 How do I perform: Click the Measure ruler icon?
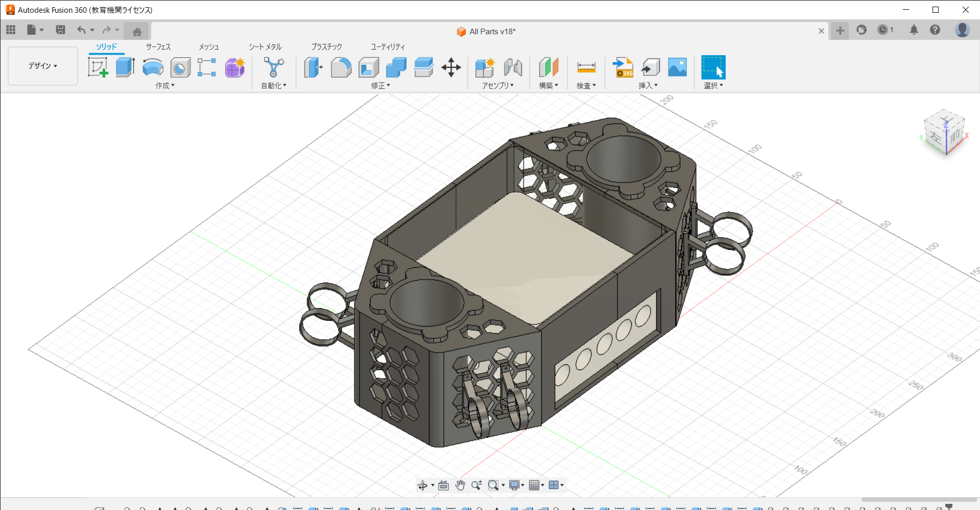coord(586,67)
